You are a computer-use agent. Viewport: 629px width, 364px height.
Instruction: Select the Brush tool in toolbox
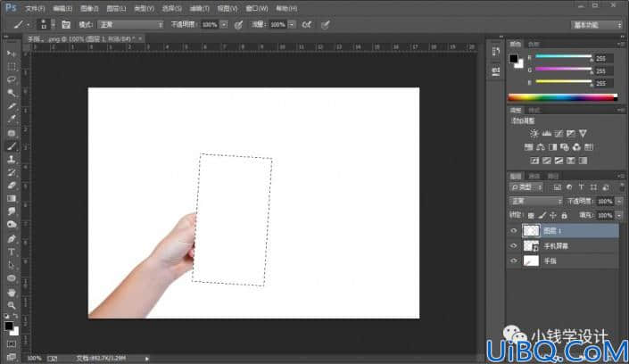[x=12, y=146]
